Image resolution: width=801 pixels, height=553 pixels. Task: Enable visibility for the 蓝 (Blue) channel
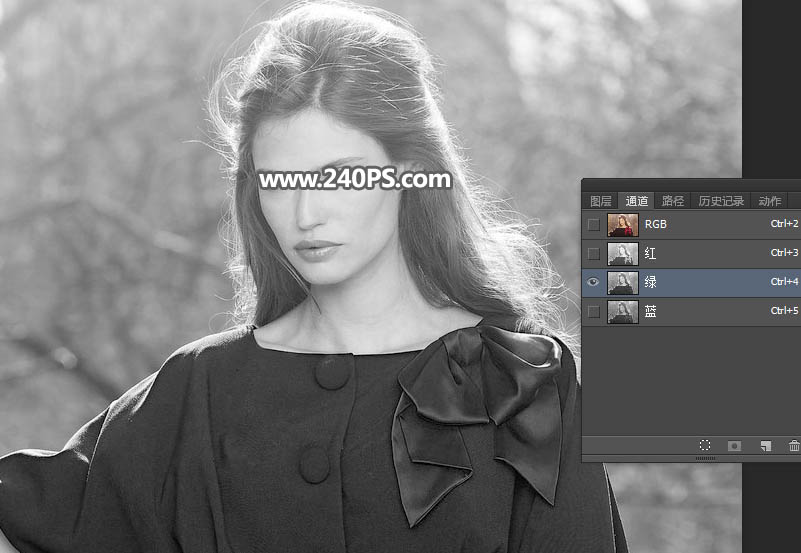594,312
